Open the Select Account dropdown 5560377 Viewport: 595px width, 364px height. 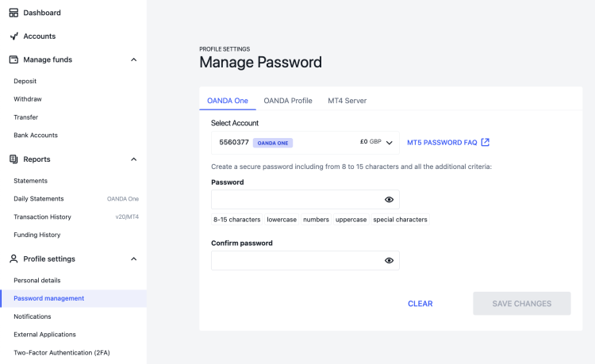(x=305, y=143)
